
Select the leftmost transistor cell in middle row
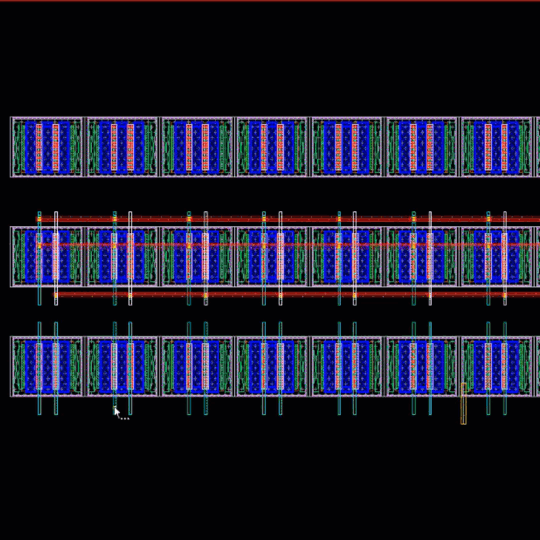tap(47, 257)
